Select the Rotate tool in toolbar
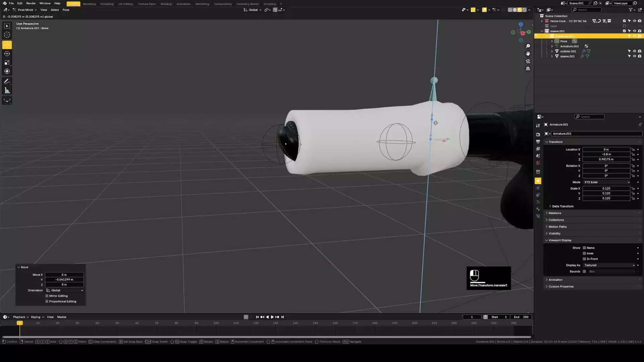644x362 pixels. point(7,54)
